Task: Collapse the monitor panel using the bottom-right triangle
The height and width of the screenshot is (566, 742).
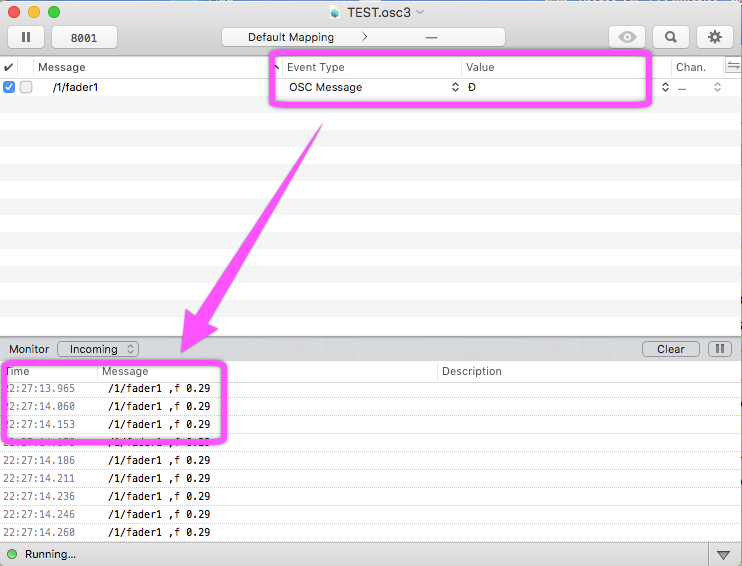Action: pyautogui.click(x=724, y=554)
